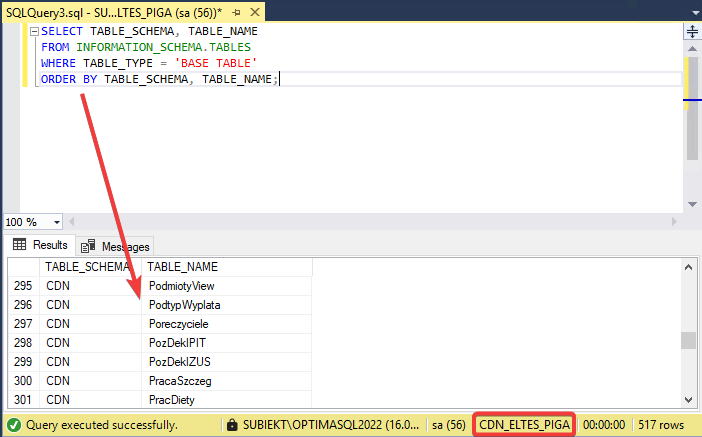This screenshot has width=702, height=437.
Task: Click the CDN schema cell in row 295
Action: pos(90,286)
